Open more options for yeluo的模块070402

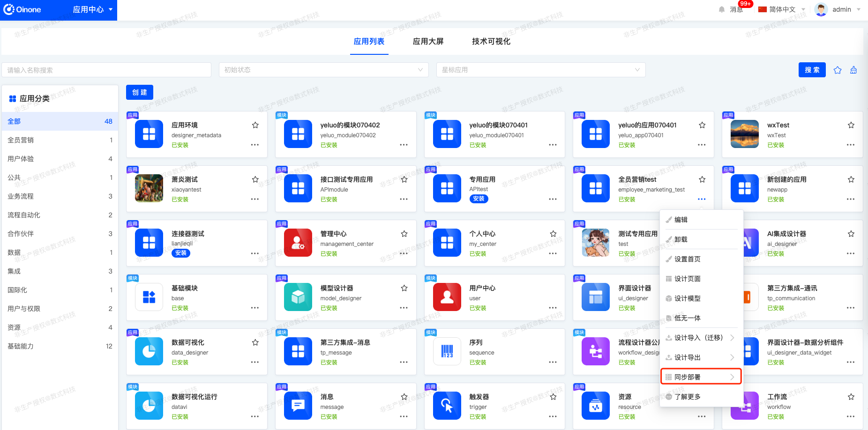(x=404, y=145)
